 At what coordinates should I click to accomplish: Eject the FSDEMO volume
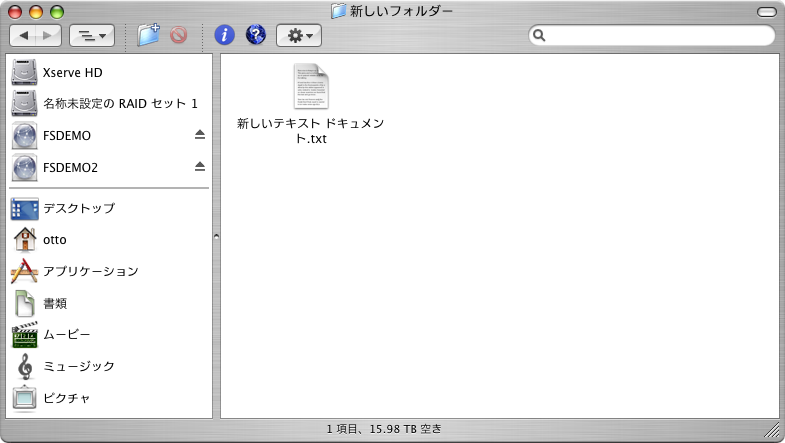point(199,135)
